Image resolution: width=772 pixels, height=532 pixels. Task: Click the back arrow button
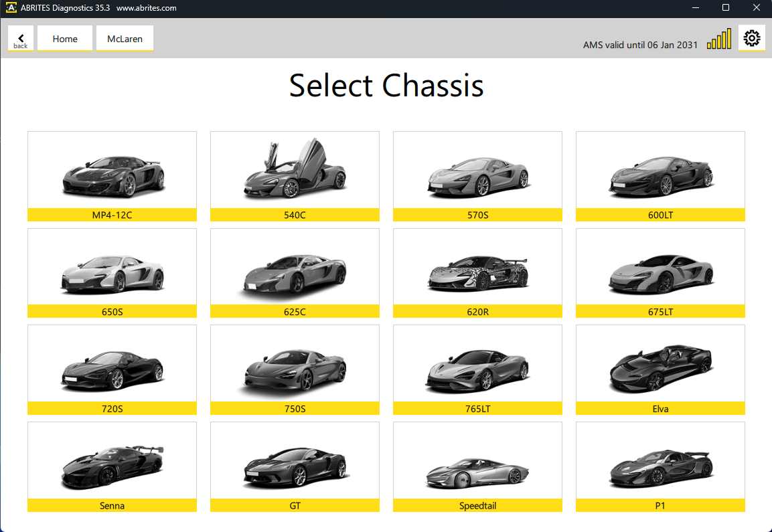click(x=21, y=39)
